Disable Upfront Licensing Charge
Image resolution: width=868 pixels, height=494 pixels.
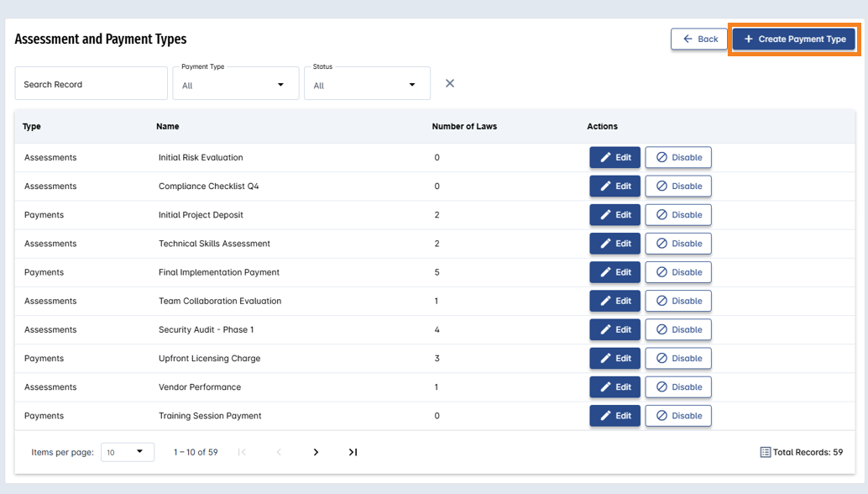click(678, 358)
